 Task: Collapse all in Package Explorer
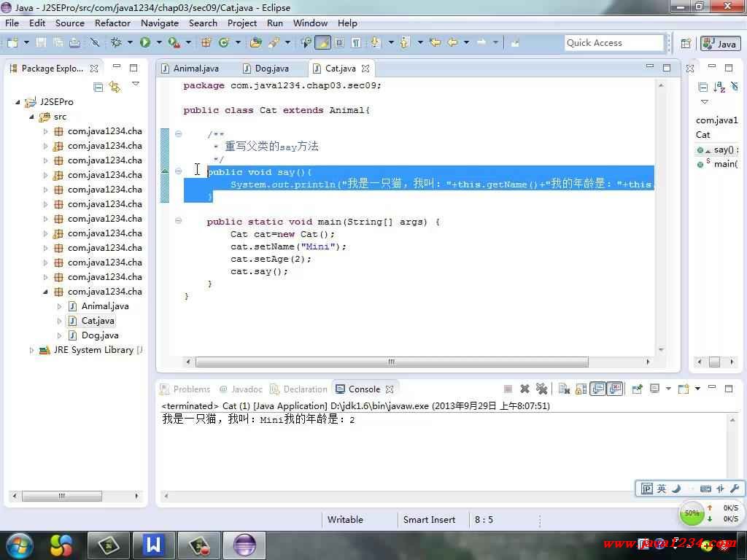tap(98, 87)
